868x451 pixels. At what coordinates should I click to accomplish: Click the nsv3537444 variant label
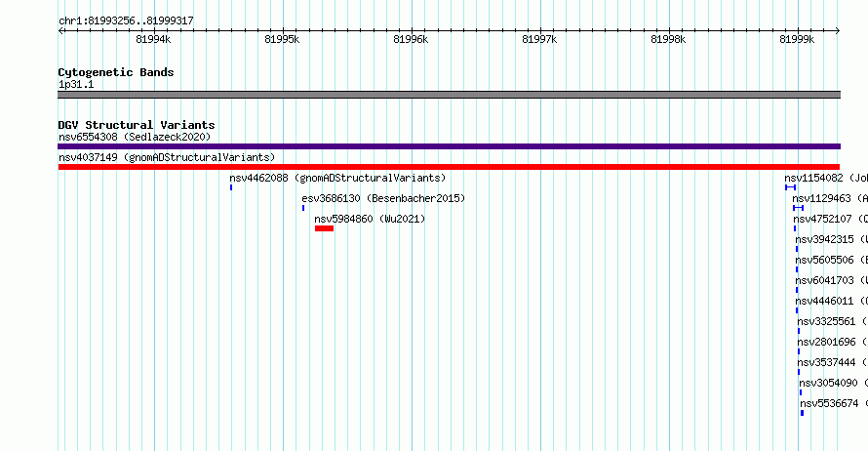[833, 362]
